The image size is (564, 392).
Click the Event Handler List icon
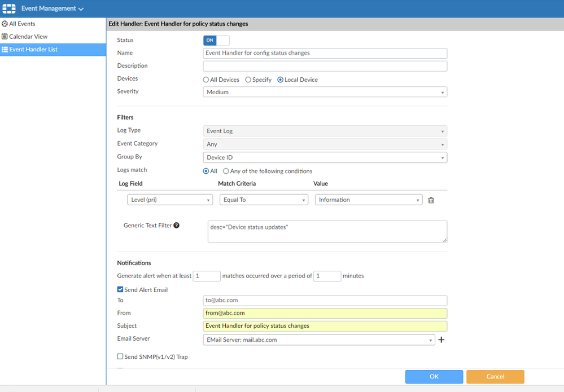pyautogui.click(x=5, y=50)
